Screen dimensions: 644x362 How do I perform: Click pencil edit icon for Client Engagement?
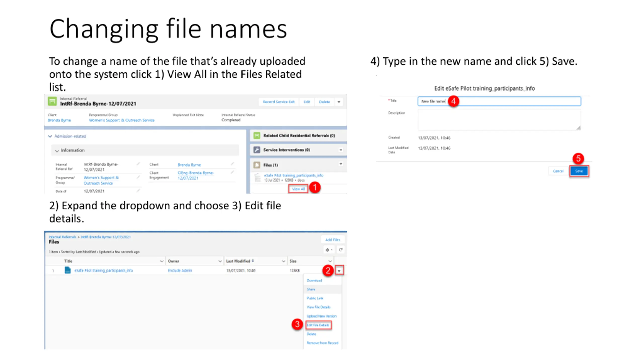click(232, 172)
